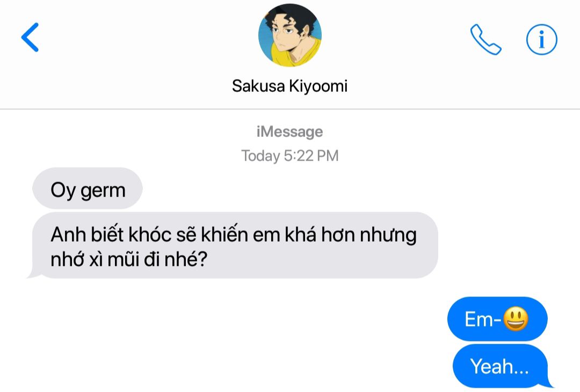580x392 pixels.
Task: Start a phone call with Sakusa
Action: click(485, 39)
